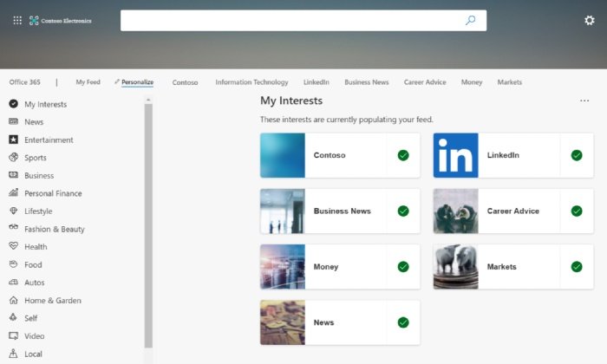
Task: Click the Money card thumbnail
Action: [x=283, y=267]
